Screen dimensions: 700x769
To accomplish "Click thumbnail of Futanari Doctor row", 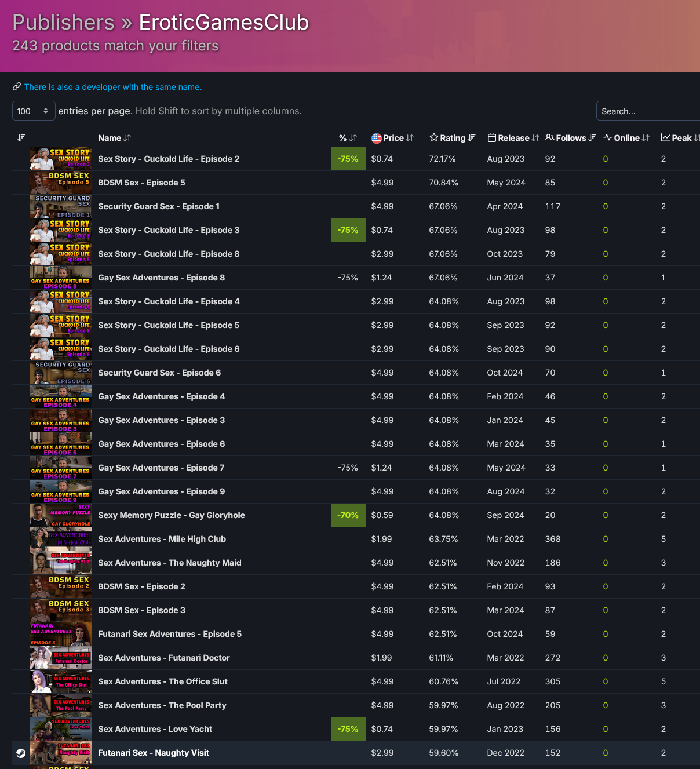I will click(60, 658).
